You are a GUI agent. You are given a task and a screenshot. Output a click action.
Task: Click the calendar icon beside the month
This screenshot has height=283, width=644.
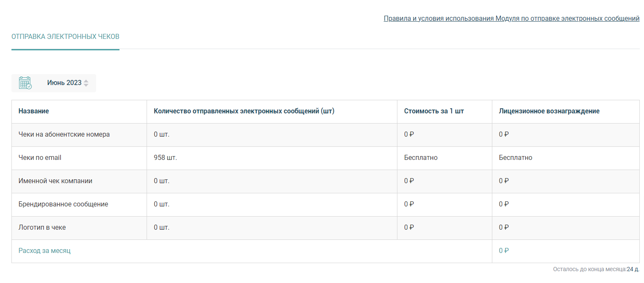25,83
